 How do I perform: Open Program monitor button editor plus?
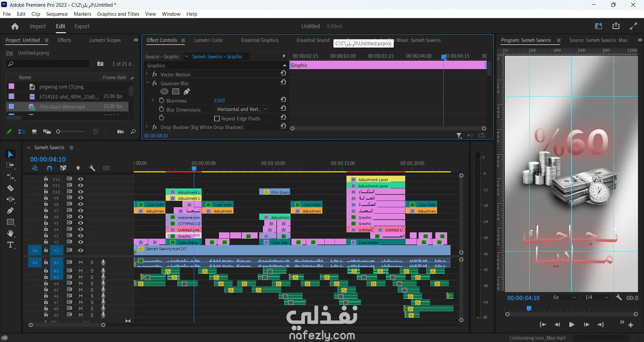point(631,325)
